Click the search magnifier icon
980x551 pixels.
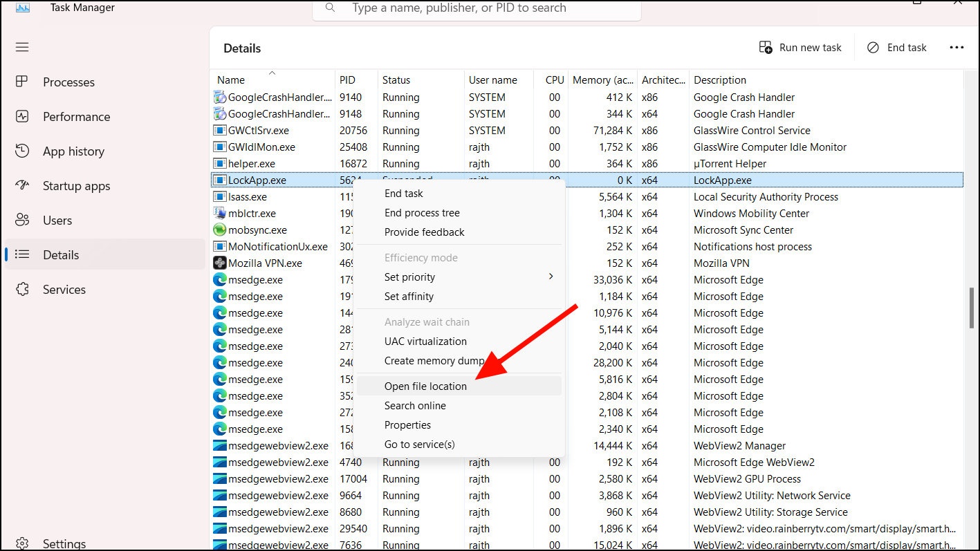pos(331,8)
